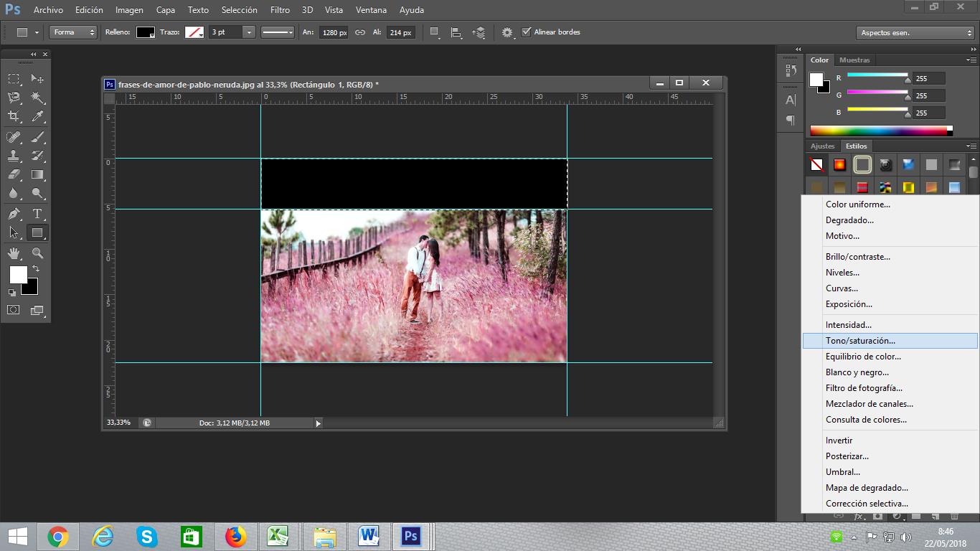Select the Rectangular Marquee tool
Viewport: 980px width, 551px height.
point(14,78)
